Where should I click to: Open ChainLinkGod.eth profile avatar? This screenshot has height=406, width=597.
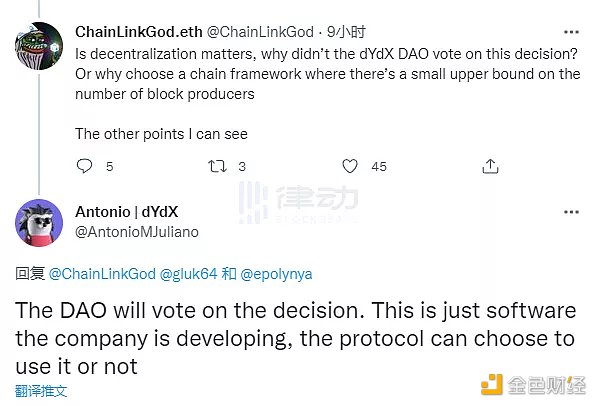click(x=39, y=46)
